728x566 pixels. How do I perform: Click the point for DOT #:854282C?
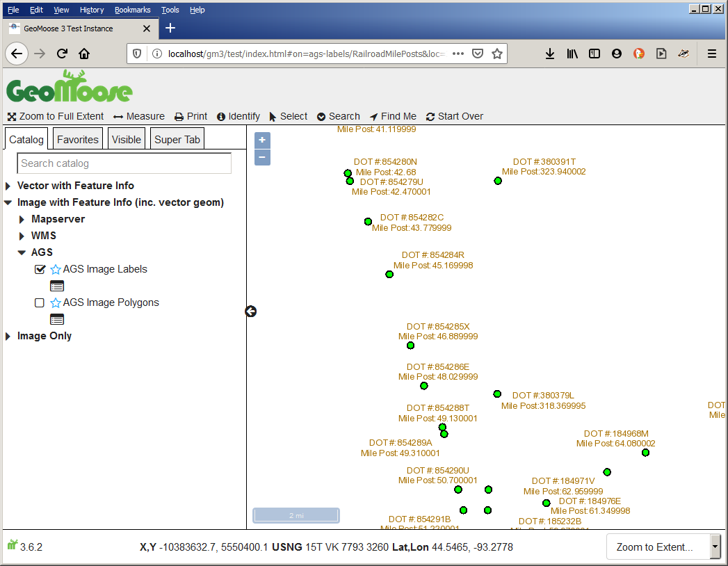[x=368, y=222]
